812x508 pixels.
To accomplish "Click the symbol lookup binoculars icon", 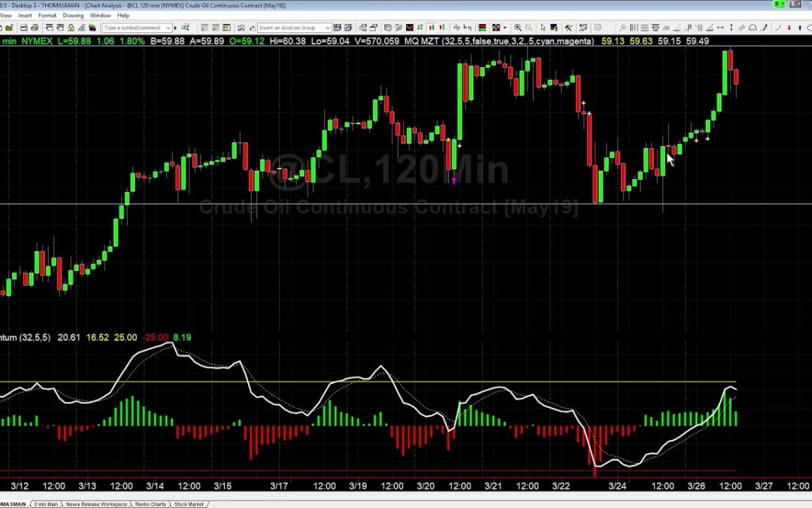I will [x=185, y=28].
